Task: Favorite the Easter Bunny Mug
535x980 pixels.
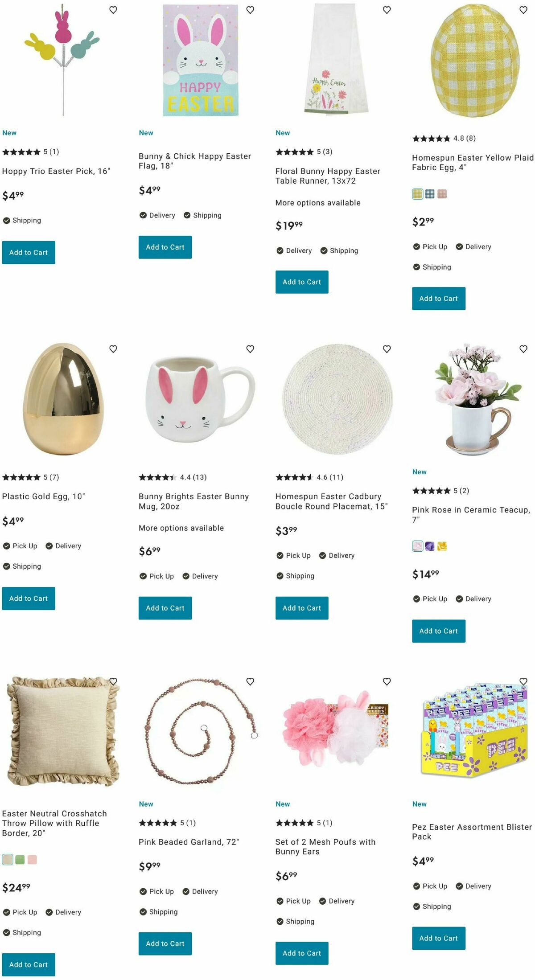Action: click(250, 349)
